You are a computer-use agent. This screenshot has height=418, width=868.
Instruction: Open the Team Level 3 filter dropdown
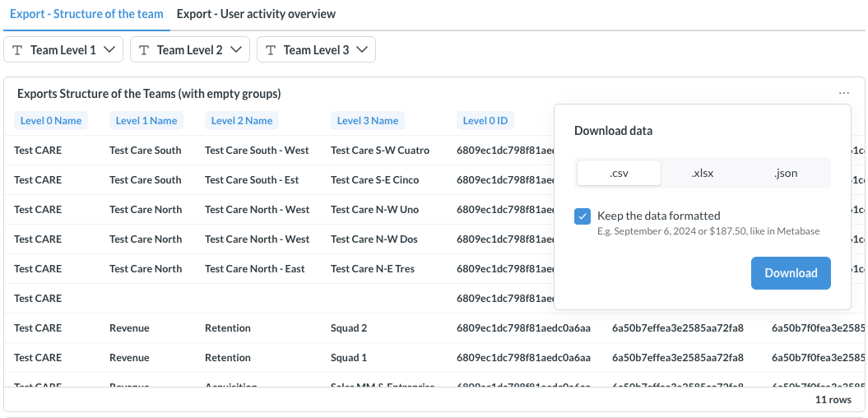(316, 50)
